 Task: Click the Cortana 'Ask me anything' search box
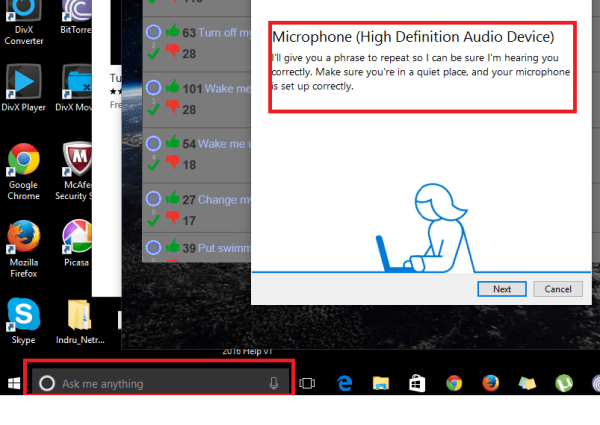150,383
